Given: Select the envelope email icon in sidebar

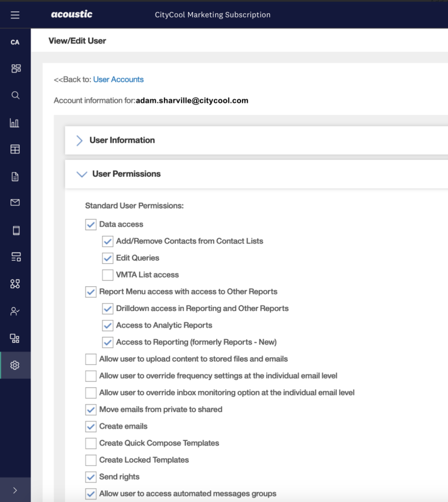Looking at the screenshot, I should click(x=15, y=202).
